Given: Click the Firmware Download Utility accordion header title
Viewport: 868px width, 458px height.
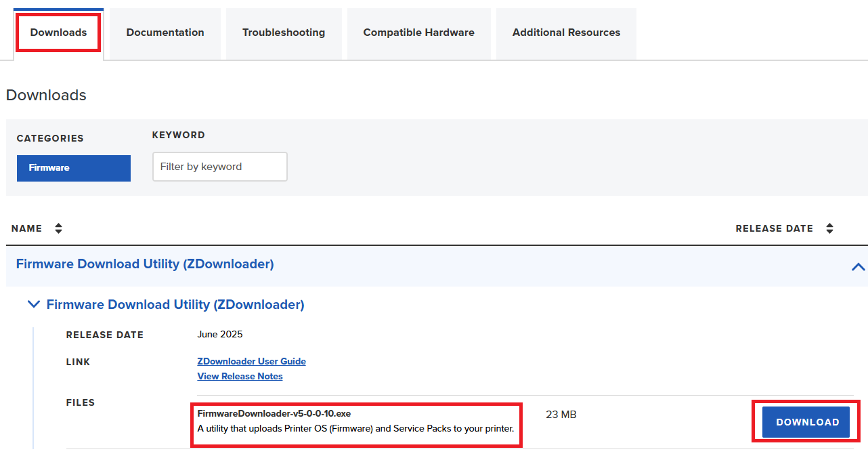Looking at the screenshot, I should click(145, 264).
